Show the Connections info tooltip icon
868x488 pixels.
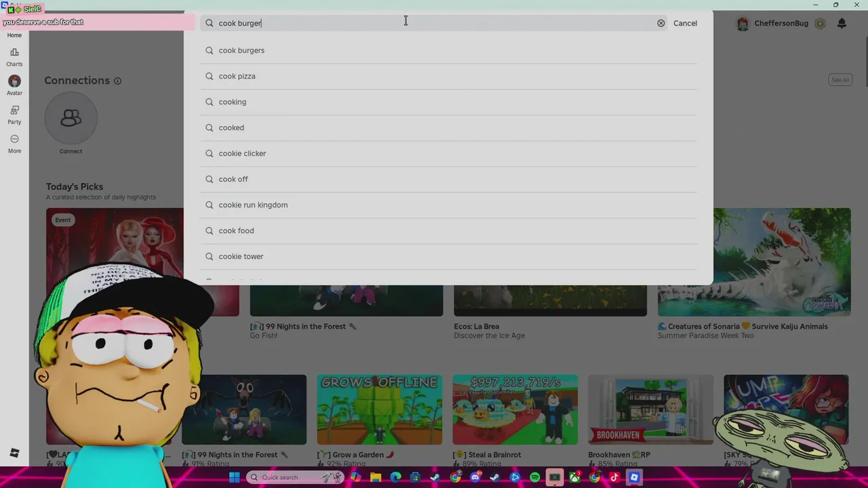117,81
